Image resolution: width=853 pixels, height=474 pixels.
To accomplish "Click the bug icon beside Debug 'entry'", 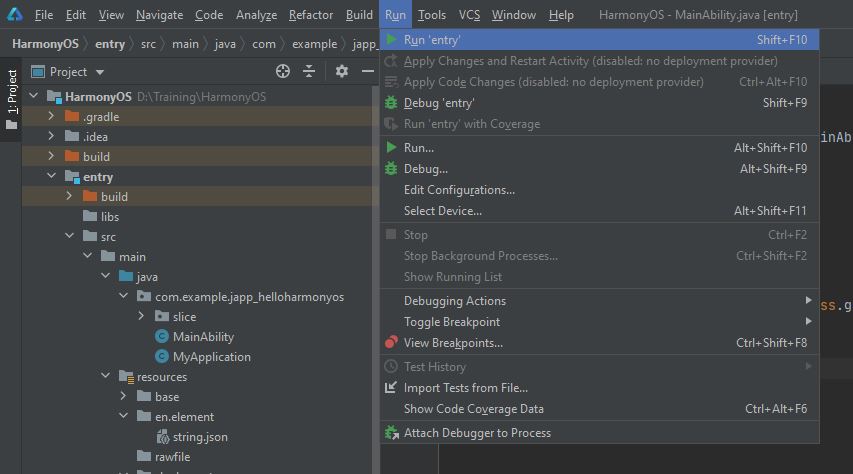I will (391, 102).
